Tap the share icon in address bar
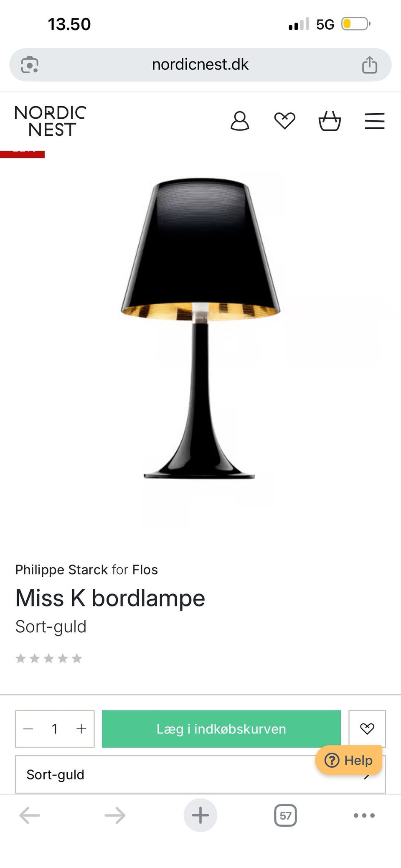The height and width of the screenshot is (868, 401). [370, 65]
